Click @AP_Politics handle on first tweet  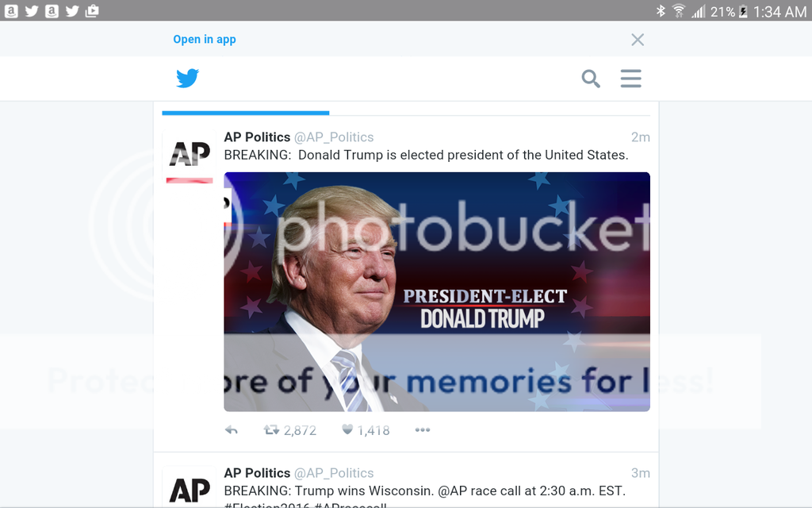(x=334, y=137)
